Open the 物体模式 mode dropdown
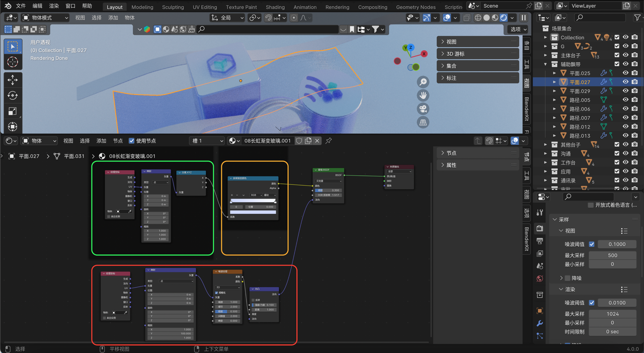The width and height of the screenshot is (644, 353). click(x=45, y=18)
